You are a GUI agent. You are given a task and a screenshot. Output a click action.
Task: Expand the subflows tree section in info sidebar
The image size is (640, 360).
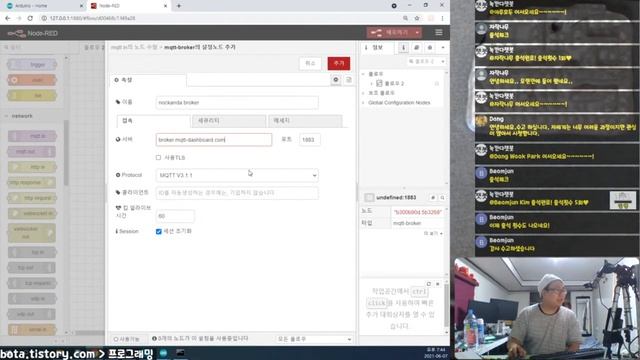point(363,93)
